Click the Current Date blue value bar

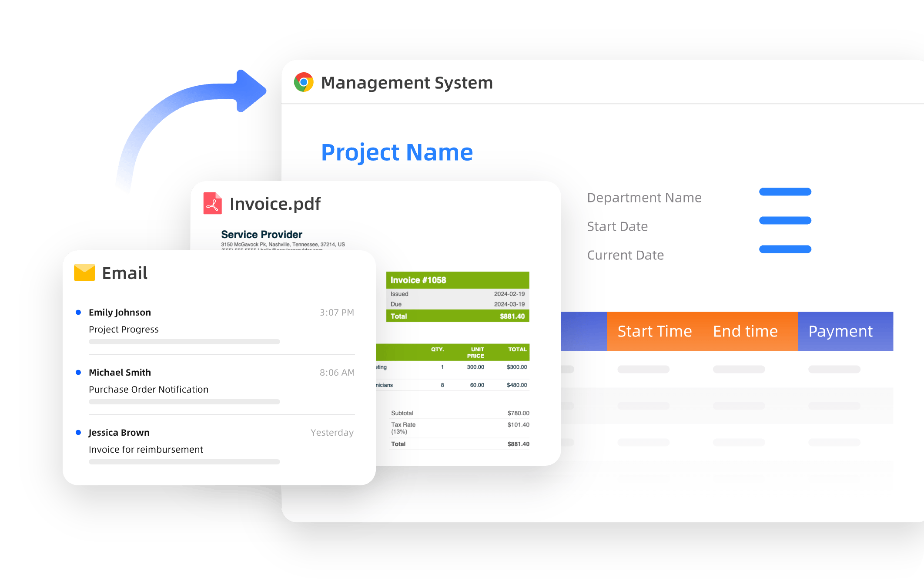point(785,249)
